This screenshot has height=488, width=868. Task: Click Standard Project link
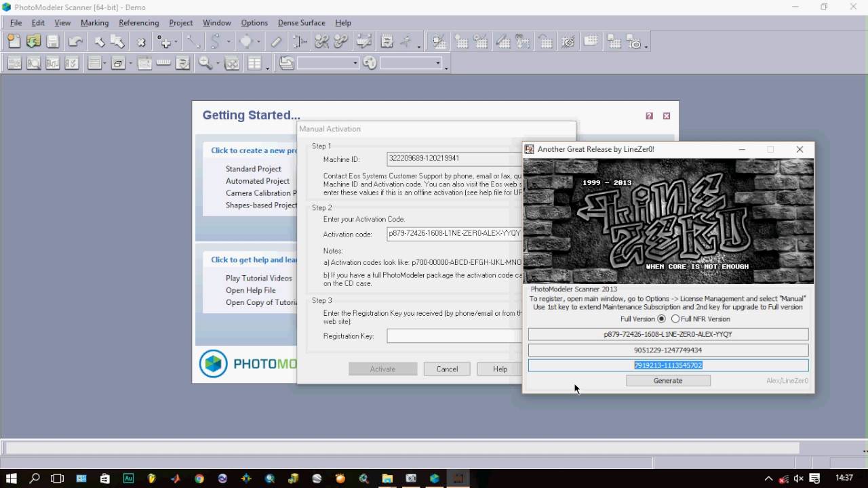(x=254, y=169)
